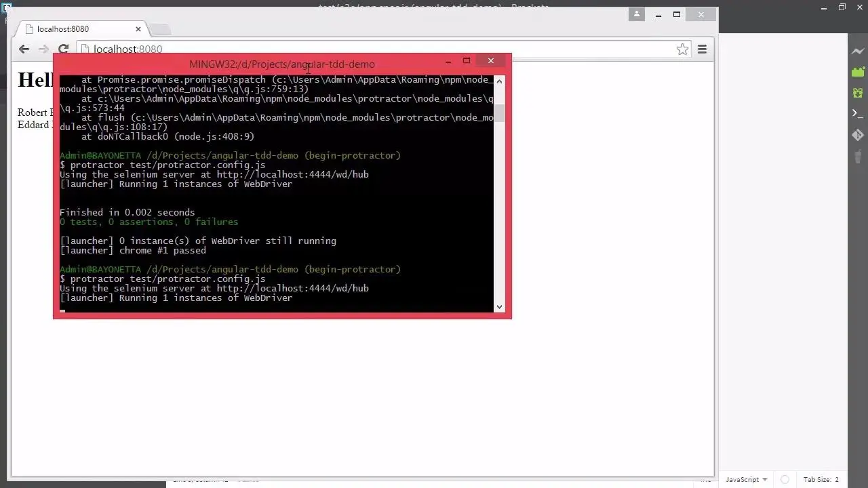The width and height of the screenshot is (868, 488).
Task: Open Brackets Extension Manager brick icon
Action: point(858,72)
